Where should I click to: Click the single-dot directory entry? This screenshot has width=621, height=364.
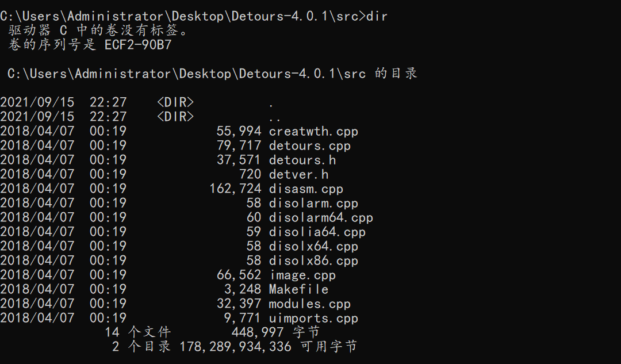(x=271, y=105)
